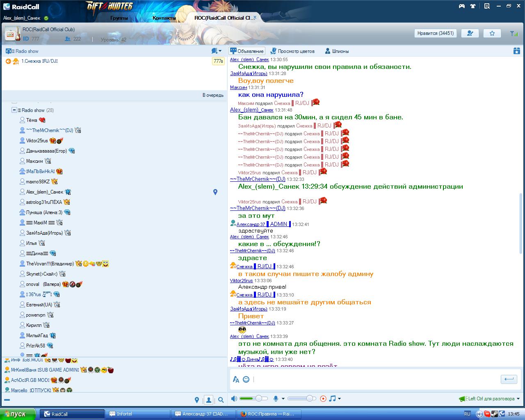This screenshot has width=525, height=420.
Task: Select user astrolog31ruПЕХА in member list
Action: tap(44, 202)
